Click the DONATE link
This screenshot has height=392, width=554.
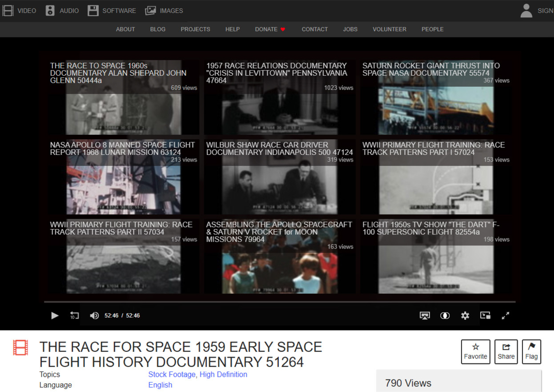point(266,29)
